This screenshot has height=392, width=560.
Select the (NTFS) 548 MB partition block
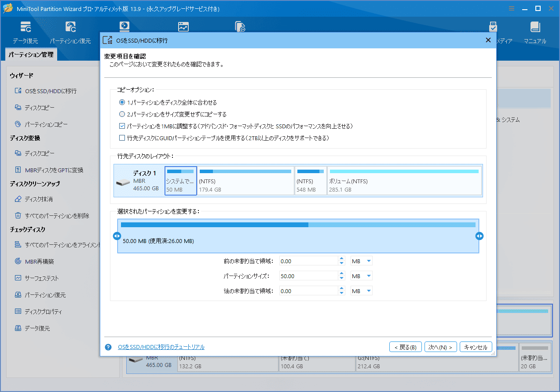(311, 181)
